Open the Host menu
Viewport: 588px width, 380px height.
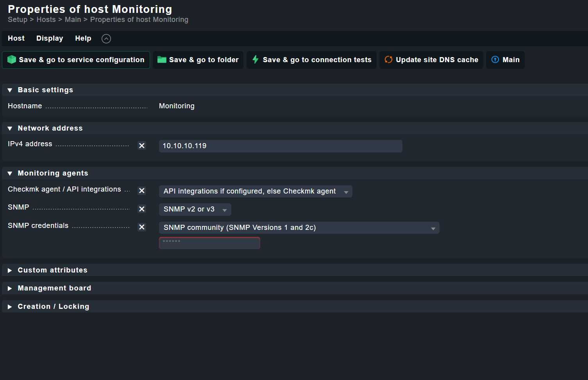(x=16, y=38)
